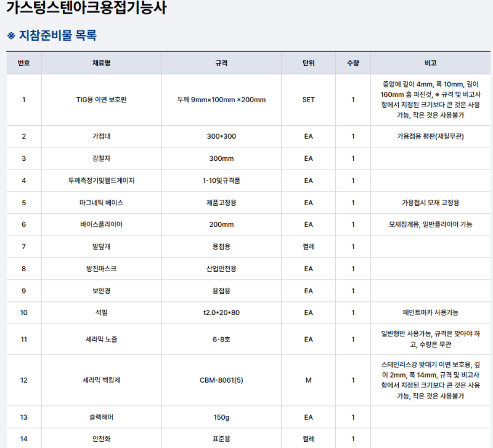Click row number 14
Viewport: 493px width, 448px height.
point(24,439)
